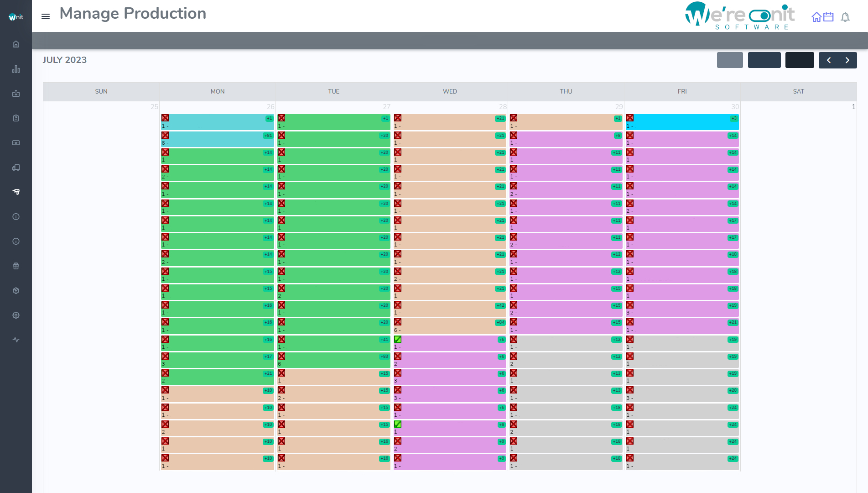Open the purple calendar icon in header
The width and height of the screenshot is (868, 493).
tap(828, 17)
